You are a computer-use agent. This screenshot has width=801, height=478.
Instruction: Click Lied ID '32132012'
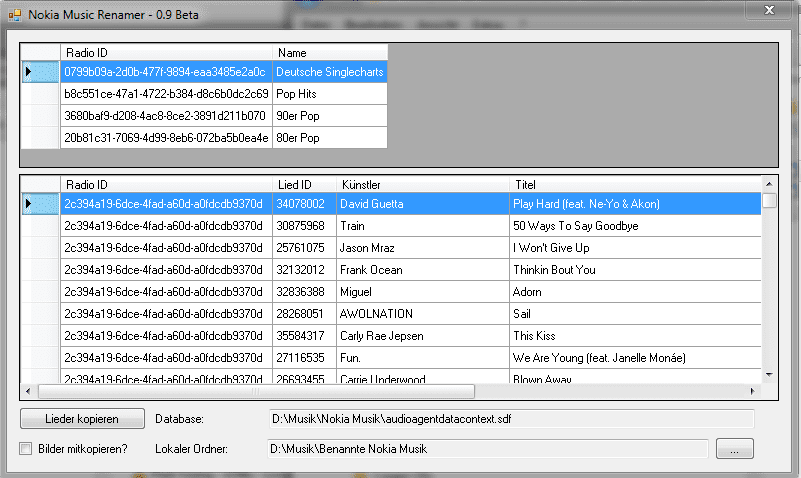304,270
